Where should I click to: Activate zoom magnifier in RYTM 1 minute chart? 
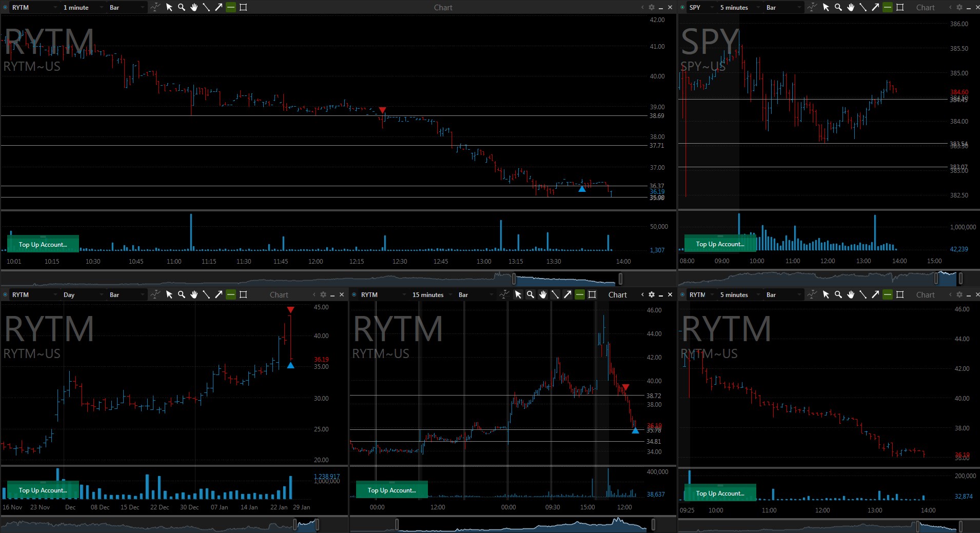point(182,7)
